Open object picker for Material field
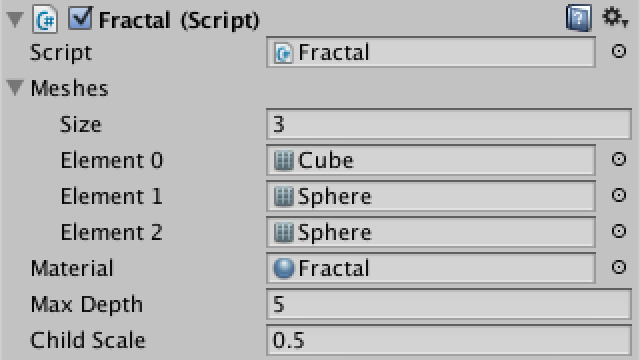Image resolution: width=640 pixels, height=360 pixels. [619, 267]
